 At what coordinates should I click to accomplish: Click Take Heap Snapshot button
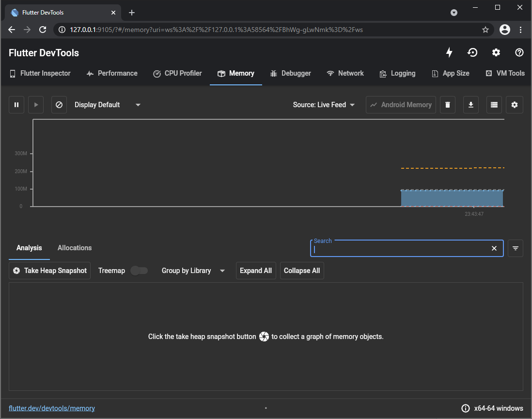(x=49, y=271)
